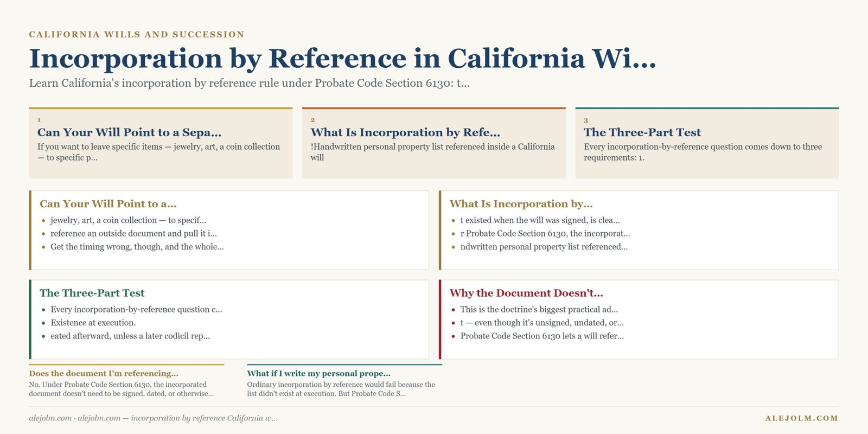Click FAQ answer 'Ordinary incorporation by reference would fail'
Screen dimensions: 868x434
click(341, 389)
